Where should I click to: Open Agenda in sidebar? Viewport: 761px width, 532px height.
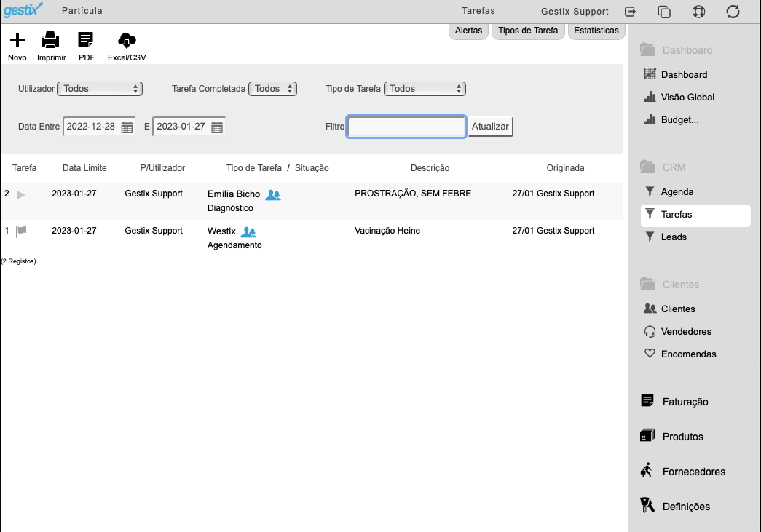coord(677,191)
